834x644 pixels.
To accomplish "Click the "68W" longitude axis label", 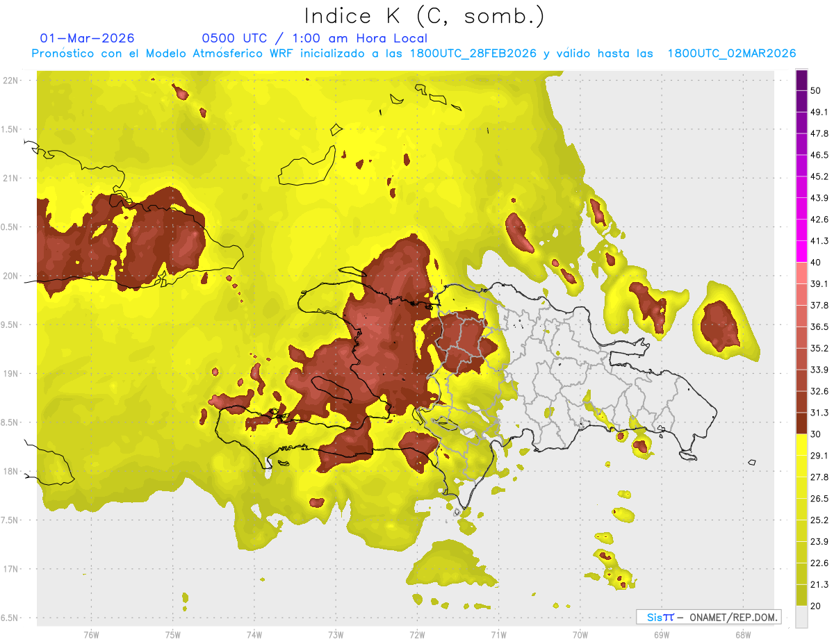I will (x=743, y=634).
